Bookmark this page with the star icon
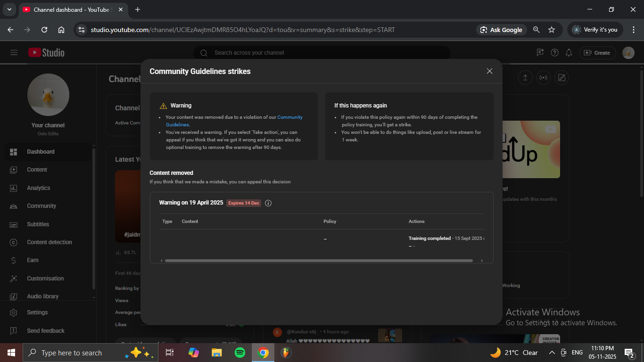This screenshot has height=362, width=644. point(552,30)
